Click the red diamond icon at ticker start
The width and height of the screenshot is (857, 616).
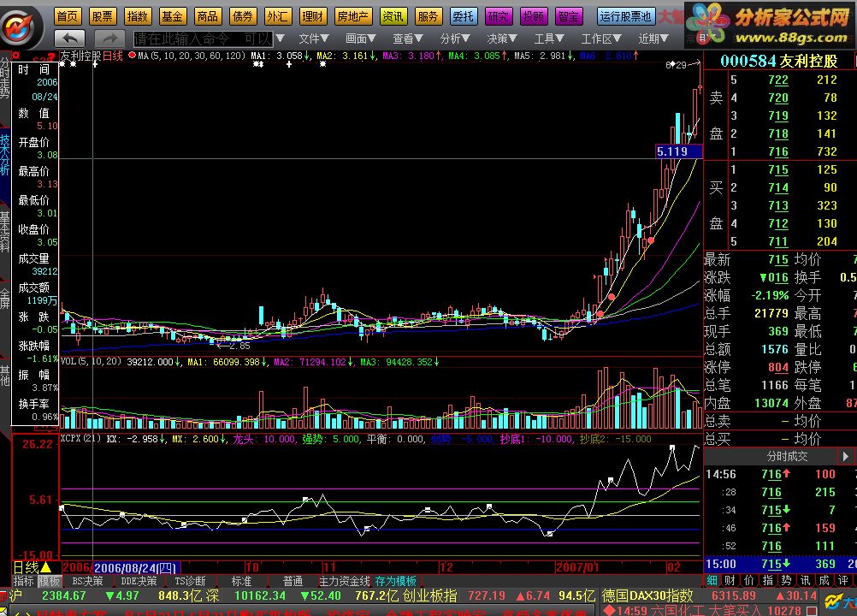(609, 609)
